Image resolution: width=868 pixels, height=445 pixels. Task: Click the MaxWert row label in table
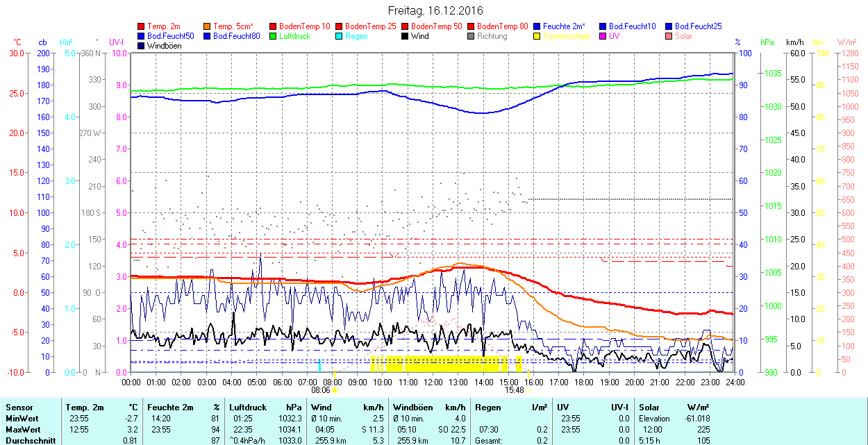pos(23,430)
